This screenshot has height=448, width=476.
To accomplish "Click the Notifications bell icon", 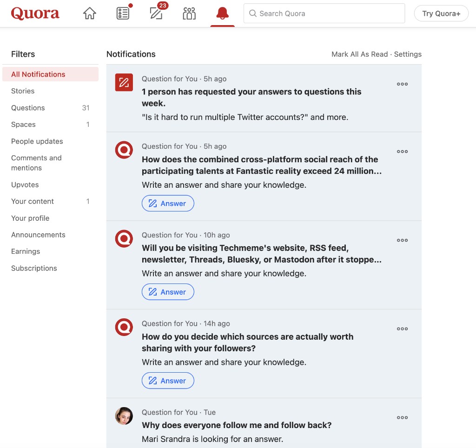I will tap(223, 13).
